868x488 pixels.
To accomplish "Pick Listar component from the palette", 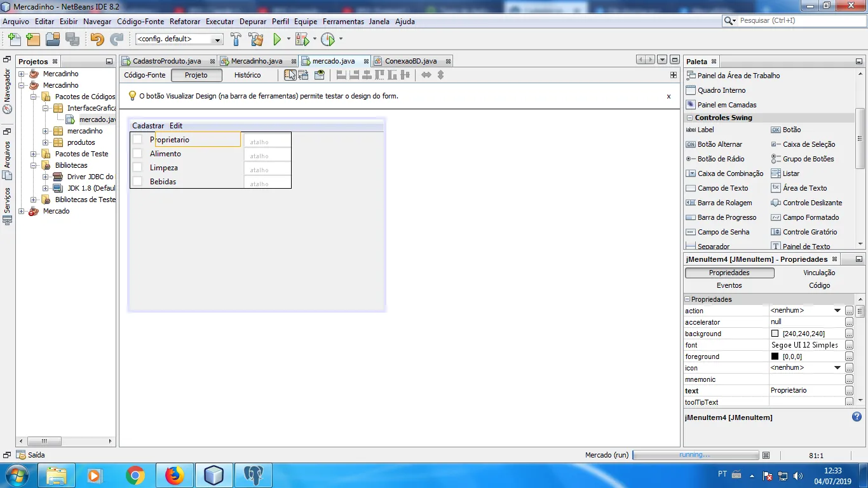I will point(785,173).
